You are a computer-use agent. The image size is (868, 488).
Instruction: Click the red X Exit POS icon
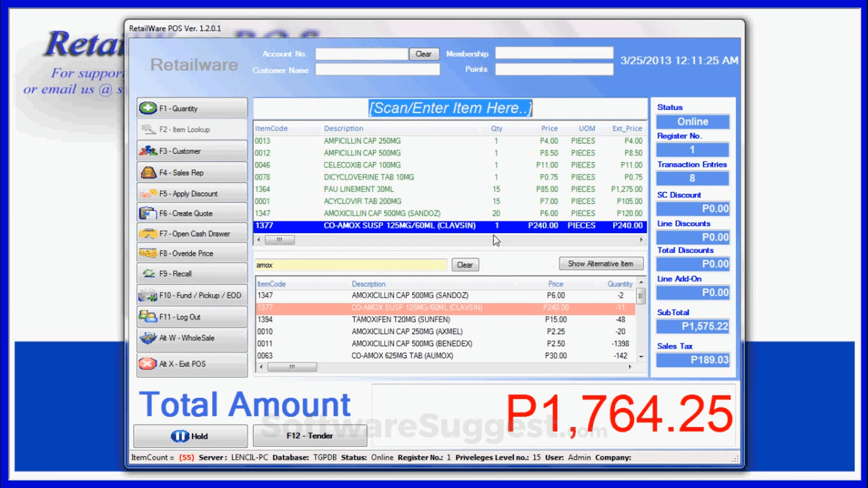pyautogui.click(x=147, y=364)
